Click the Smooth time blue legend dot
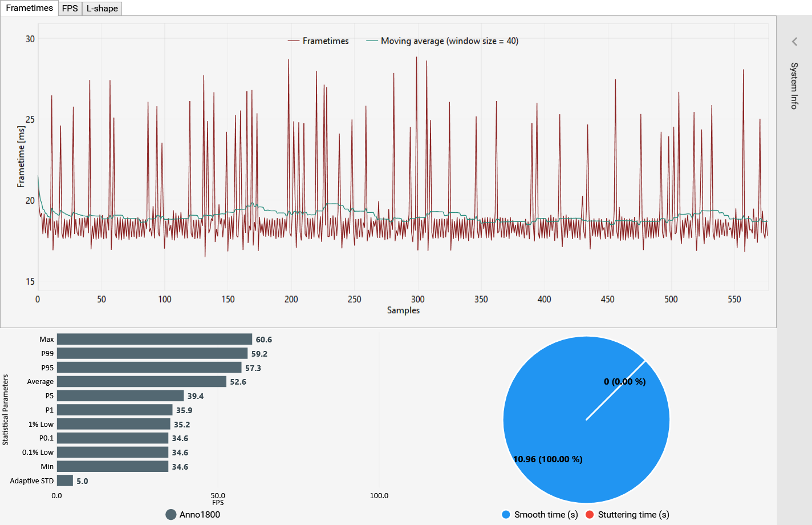The height and width of the screenshot is (525, 812). [x=506, y=515]
